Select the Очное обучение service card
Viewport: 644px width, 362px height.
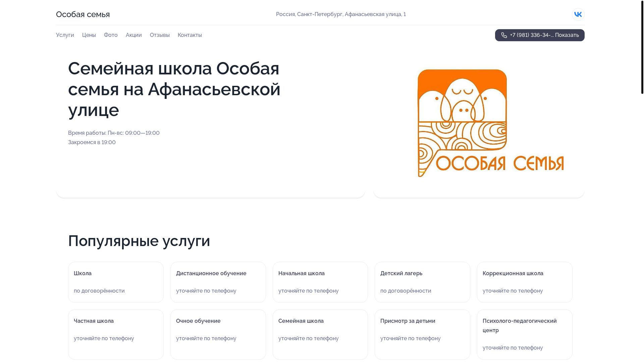click(218, 335)
